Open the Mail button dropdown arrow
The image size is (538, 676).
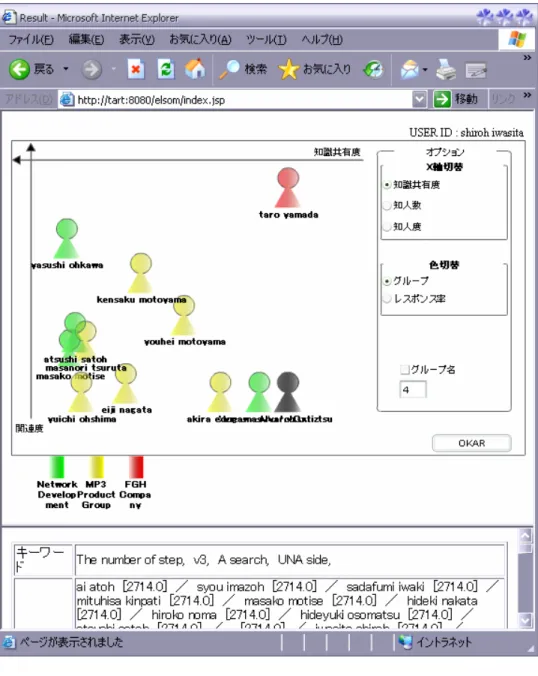coord(425,69)
